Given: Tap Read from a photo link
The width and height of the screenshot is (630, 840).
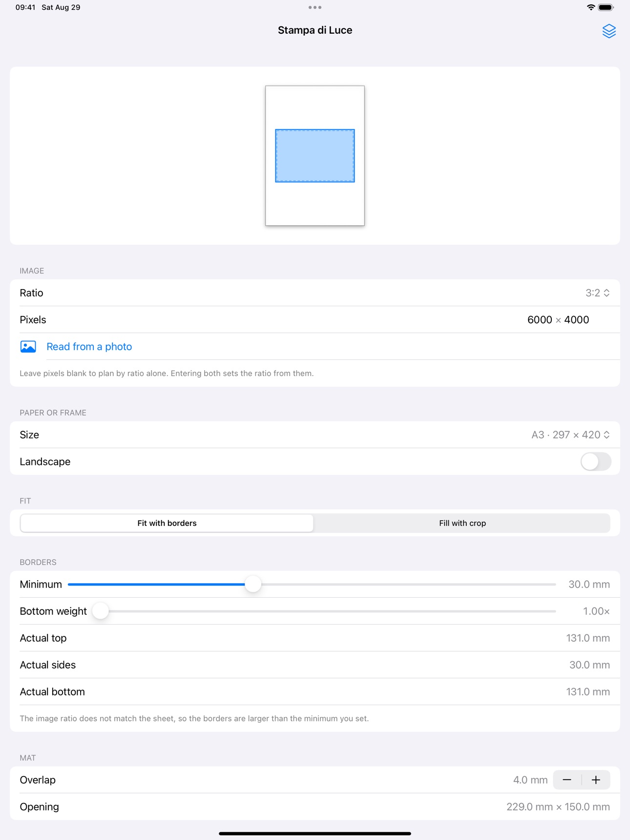Looking at the screenshot, I should pyautogui.click(x=89, y=346).
